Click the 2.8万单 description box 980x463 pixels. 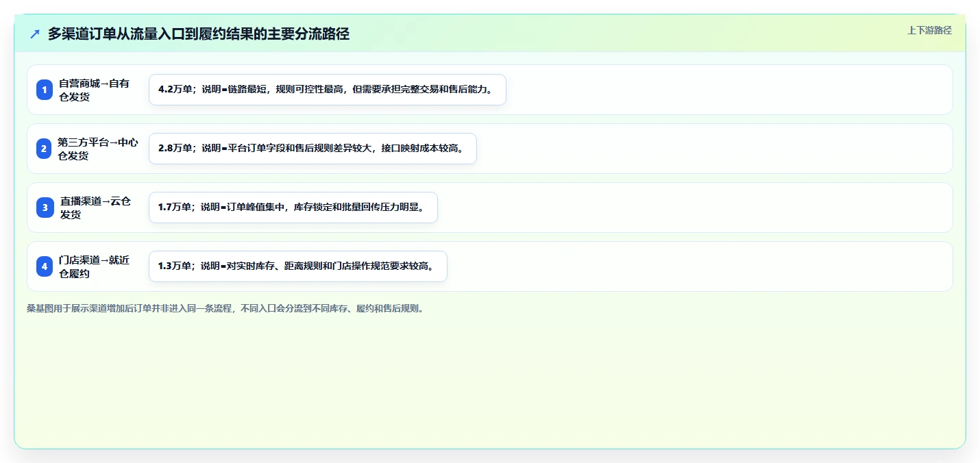pyautogui.click(x=313, y=149)
